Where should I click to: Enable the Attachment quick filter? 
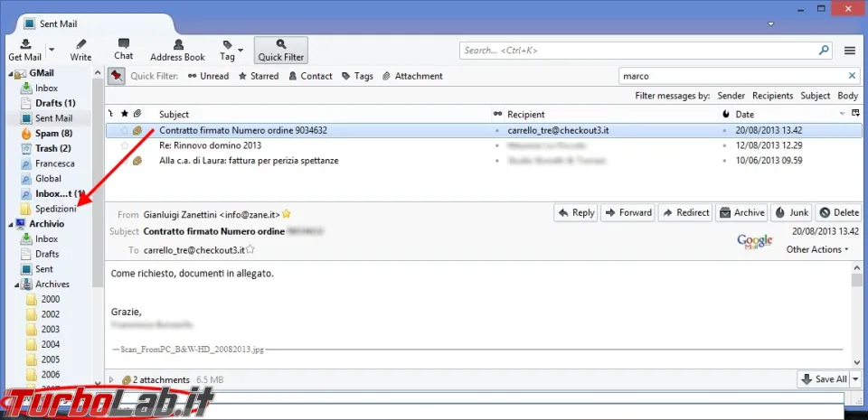click(412, 76)
